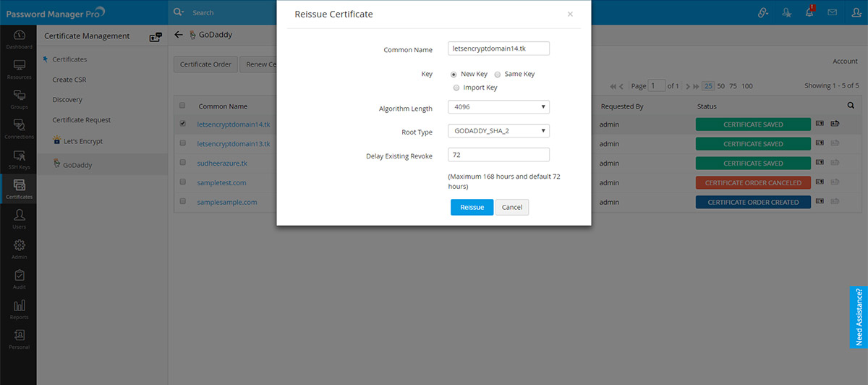Click the Delay Existing Revoke field
Image resolution: width=868 pixels, height=385 pixels.
[498, 155]
